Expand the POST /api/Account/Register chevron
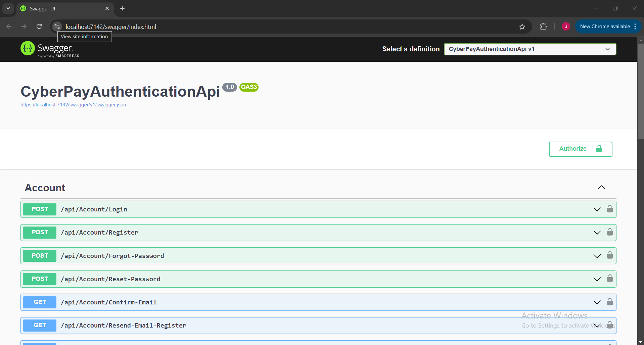Screen dimensions: 644x345 point(597,233)
